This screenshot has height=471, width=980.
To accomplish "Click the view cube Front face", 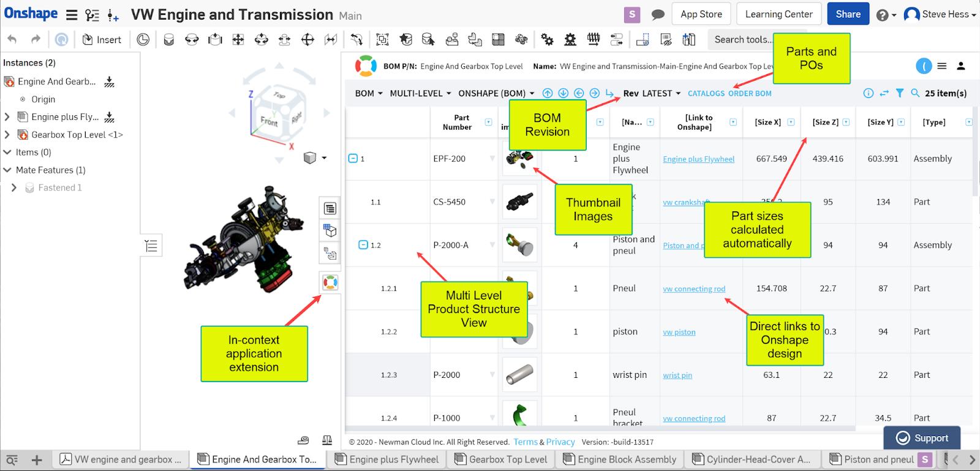I will pos(268,121).
